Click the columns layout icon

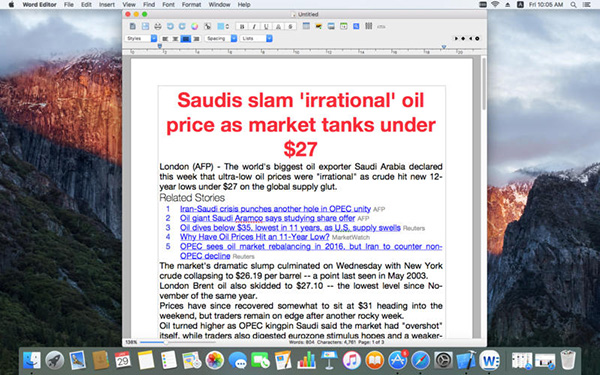point(368,26)
